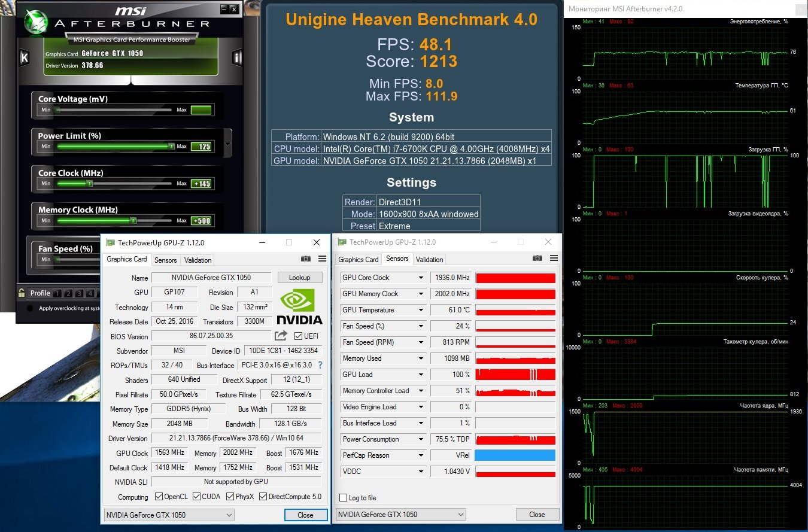Select Graphics Card tab in left GPU-Z window
808x532 pixels.
pos(126,259)
